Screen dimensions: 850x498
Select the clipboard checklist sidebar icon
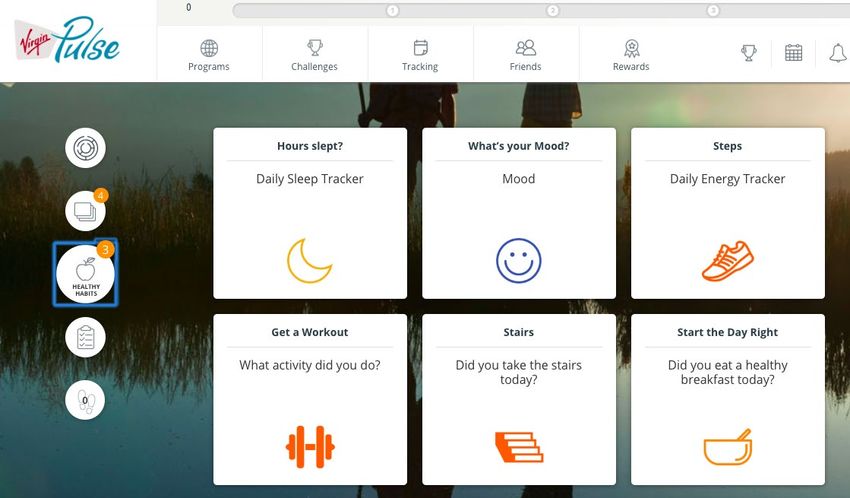click(x=86, y=337)
